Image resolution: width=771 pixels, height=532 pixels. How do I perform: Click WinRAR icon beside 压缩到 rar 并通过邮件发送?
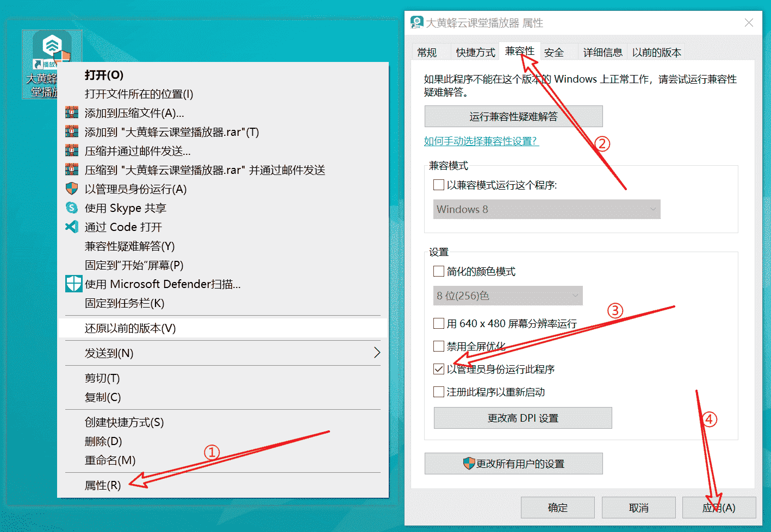click(72, 170)
